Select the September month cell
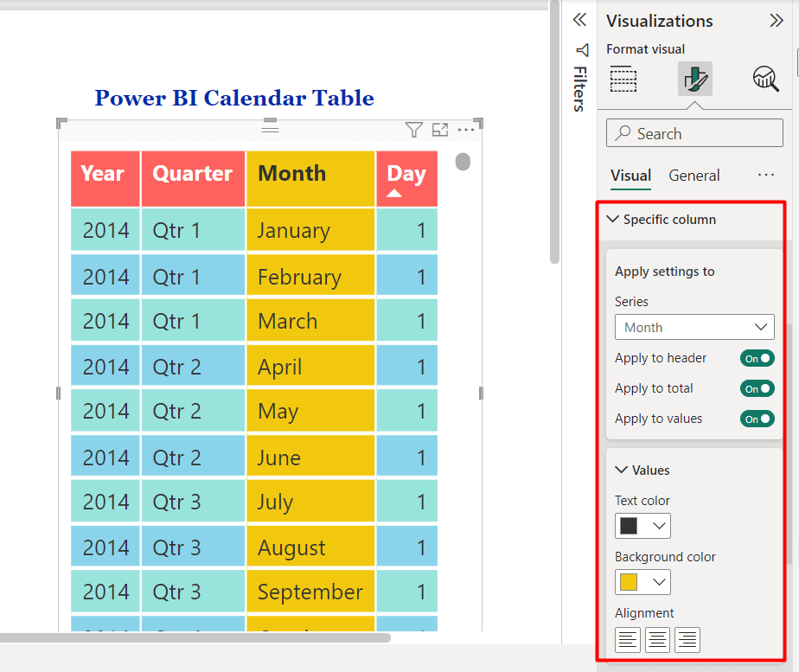The width and height of the screenshot is (799, 672). (310, 592)
